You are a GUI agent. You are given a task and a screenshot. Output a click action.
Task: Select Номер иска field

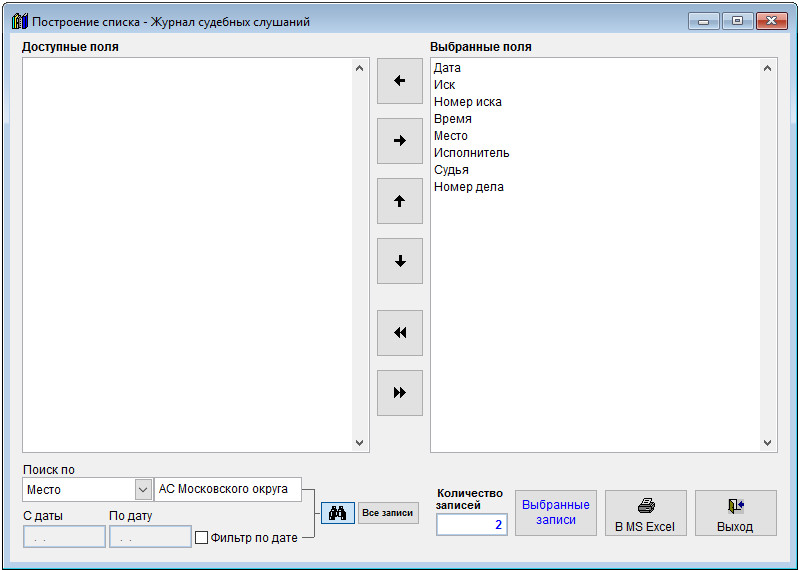(x=467, y=102)
